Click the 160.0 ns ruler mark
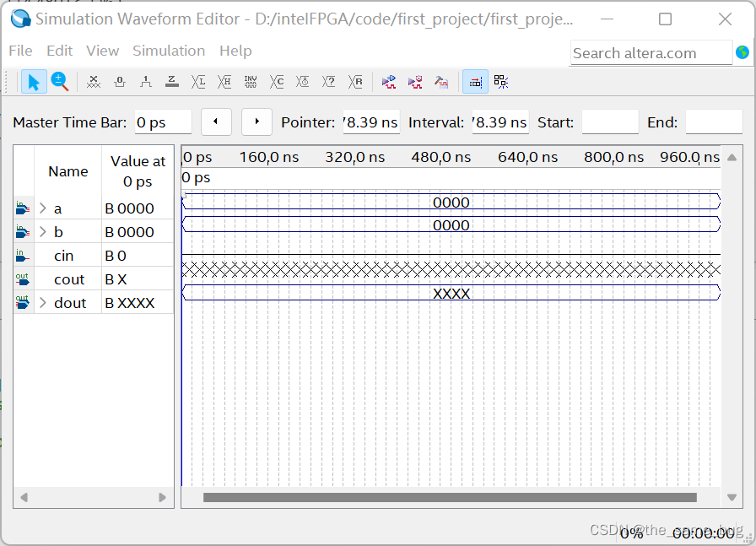 [x=268, y=157]
